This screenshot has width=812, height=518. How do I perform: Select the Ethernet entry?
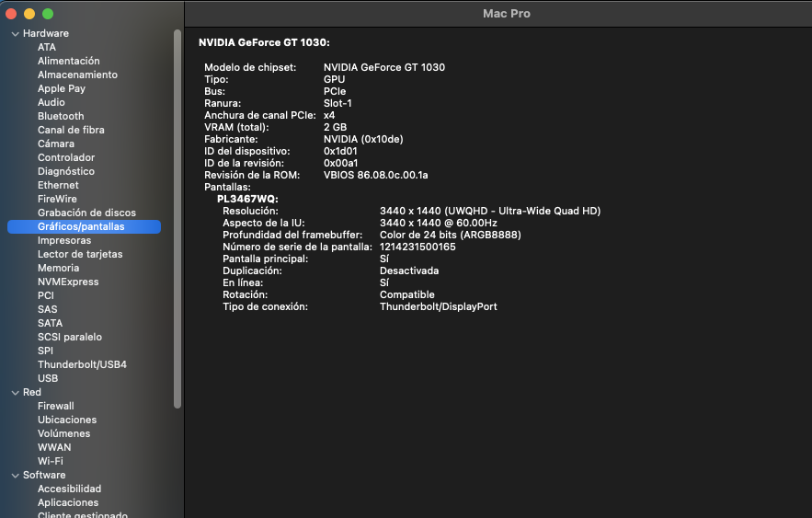point(58,186)
